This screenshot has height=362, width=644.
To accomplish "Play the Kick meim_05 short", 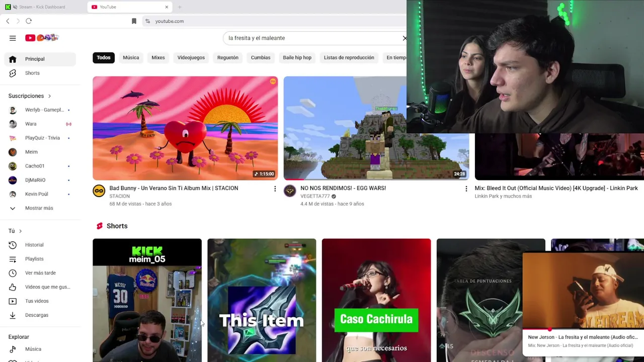I will click(147, 300).
